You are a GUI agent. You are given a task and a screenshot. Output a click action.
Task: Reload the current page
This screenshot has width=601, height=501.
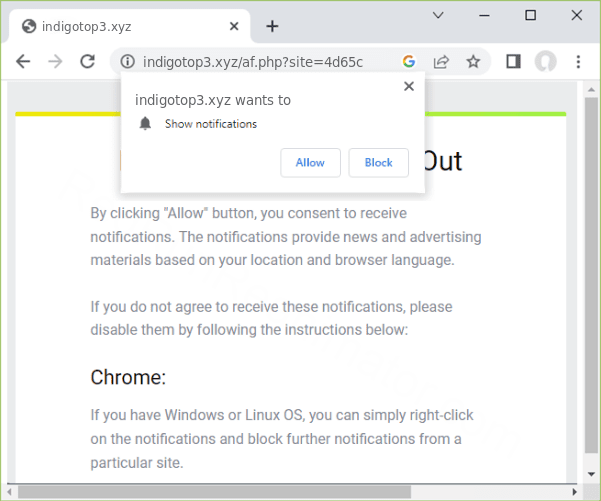pyautogui.click(x=88, y=62)
